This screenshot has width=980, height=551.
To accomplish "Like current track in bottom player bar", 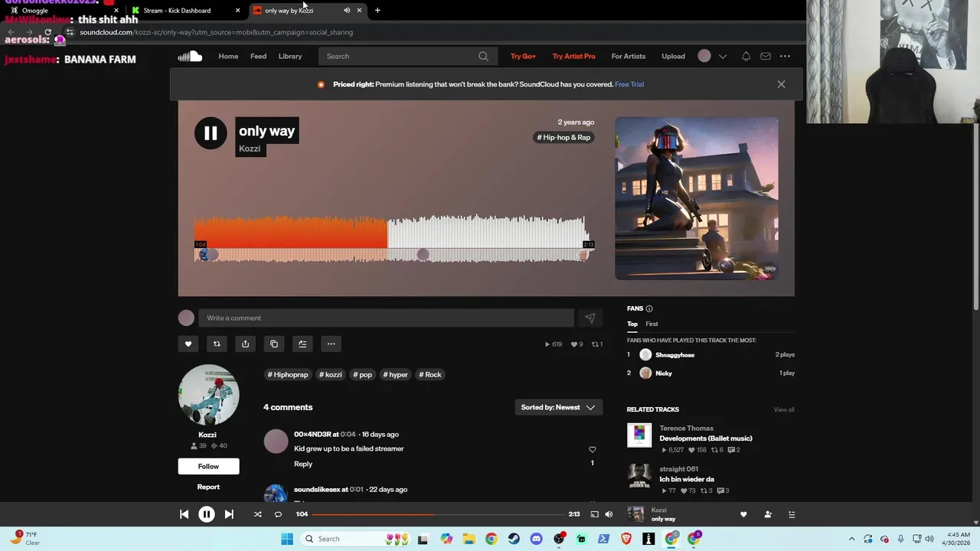I will point(743,514).
